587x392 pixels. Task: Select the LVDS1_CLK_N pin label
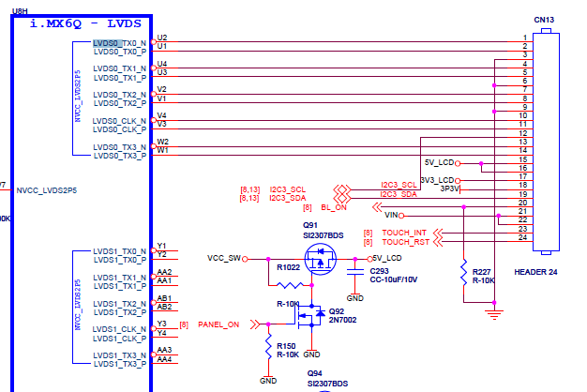click(x=119, y=329)
